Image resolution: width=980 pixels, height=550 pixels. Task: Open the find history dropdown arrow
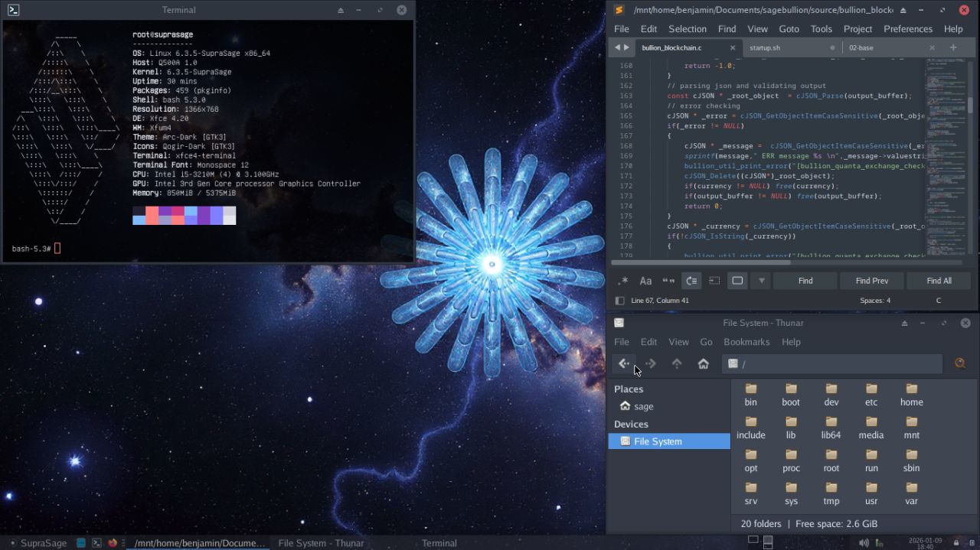(x=761, y=281)
